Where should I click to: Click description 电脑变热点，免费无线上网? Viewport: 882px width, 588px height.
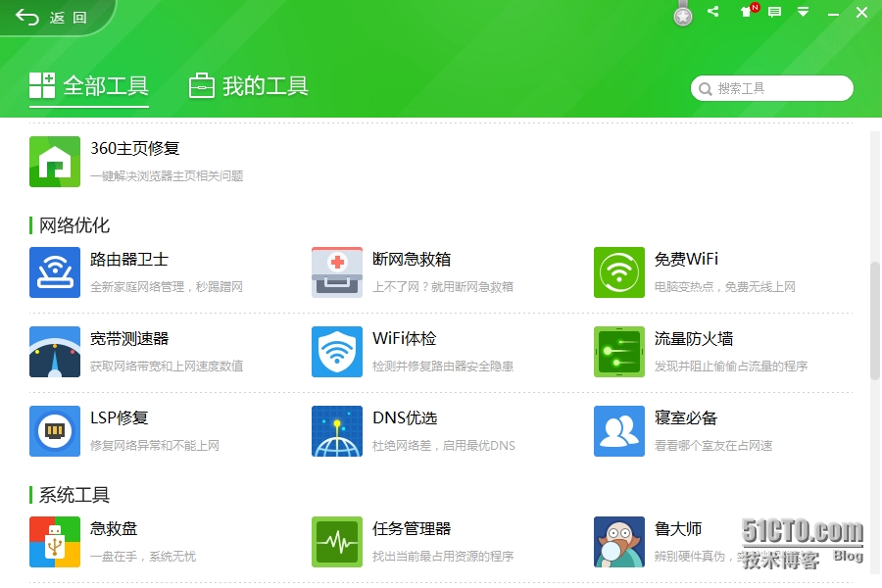725,287
